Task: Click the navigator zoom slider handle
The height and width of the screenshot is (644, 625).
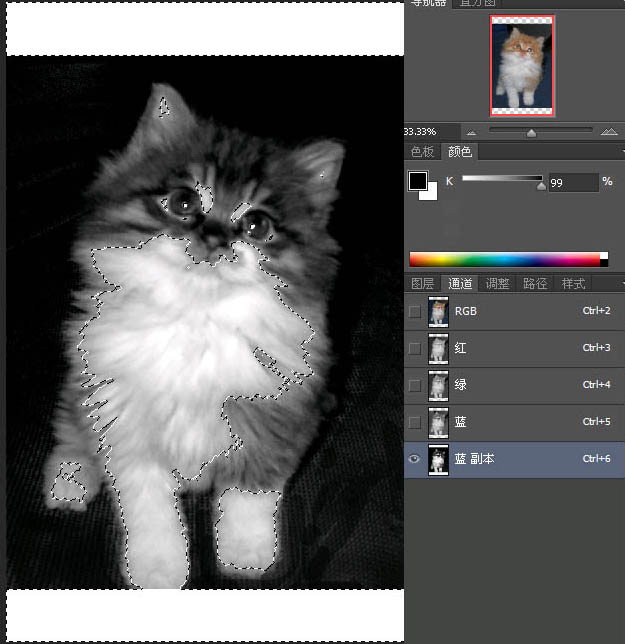Action: coord(531,133)
